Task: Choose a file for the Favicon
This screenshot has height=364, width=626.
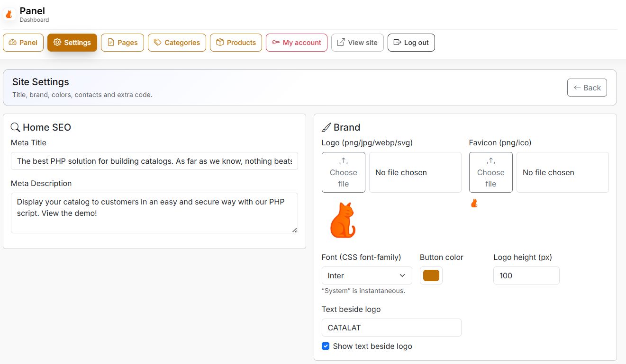Action: 490,172
